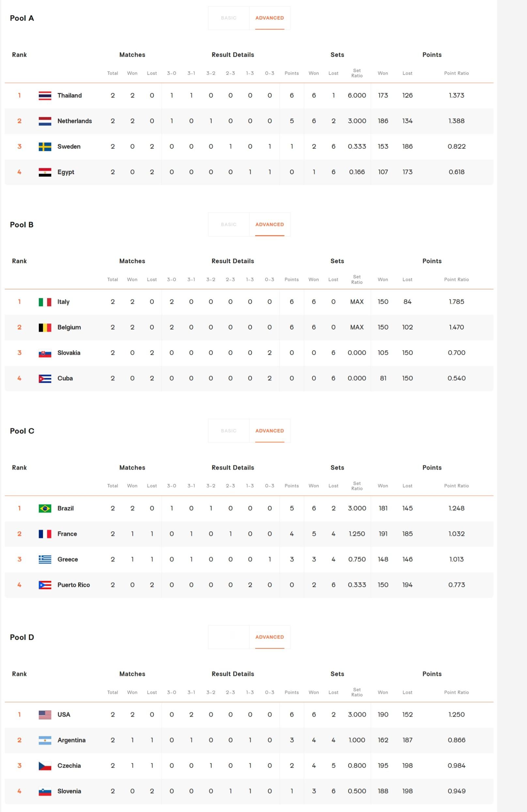
Task: Select Pool C's Advanced tab
Action: 270,431
